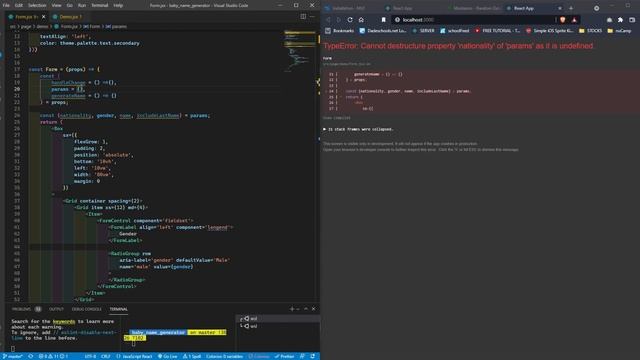Screen dimensions: 640x360
Task: Open the Run menu
Action: coord(82,5)
